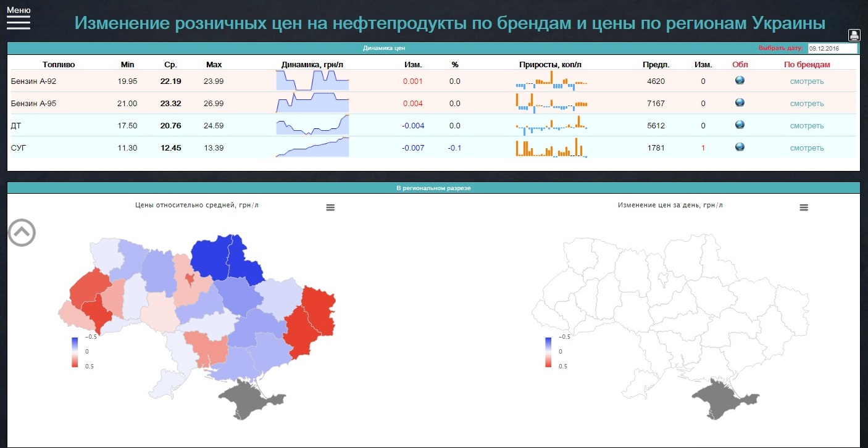Click the globe icon for СУГ row

pos(740,147)
